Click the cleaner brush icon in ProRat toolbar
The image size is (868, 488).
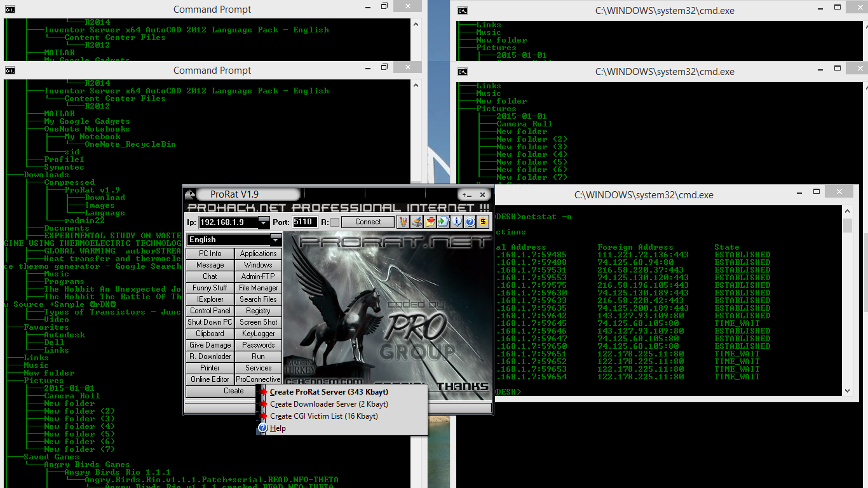pyautogui.click(x=416, y=222)
